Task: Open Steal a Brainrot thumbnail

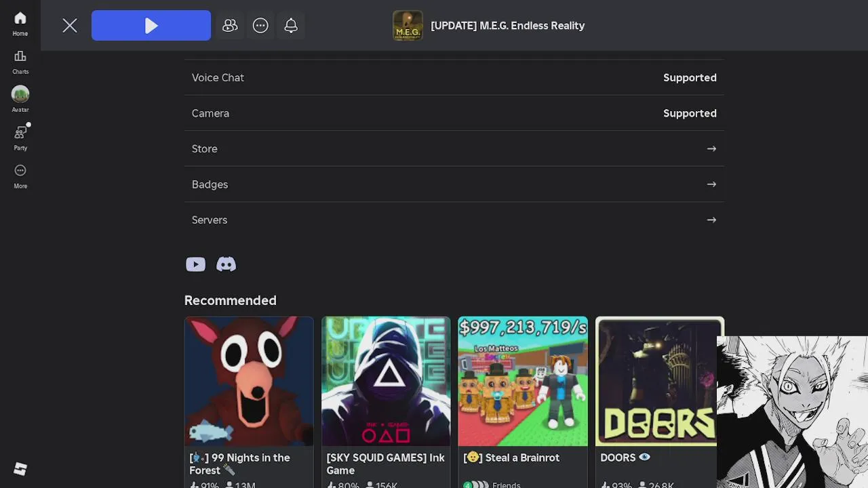Action: coord(523,381)
